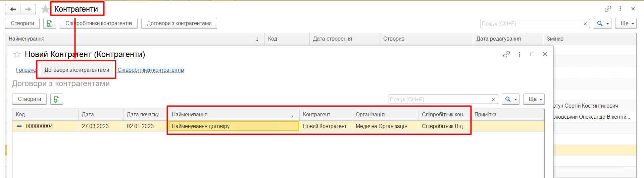This screenshot has width=644, height=178.
Task: Click copy-create icon in contracts toolbar
Action: coord(56,99)
